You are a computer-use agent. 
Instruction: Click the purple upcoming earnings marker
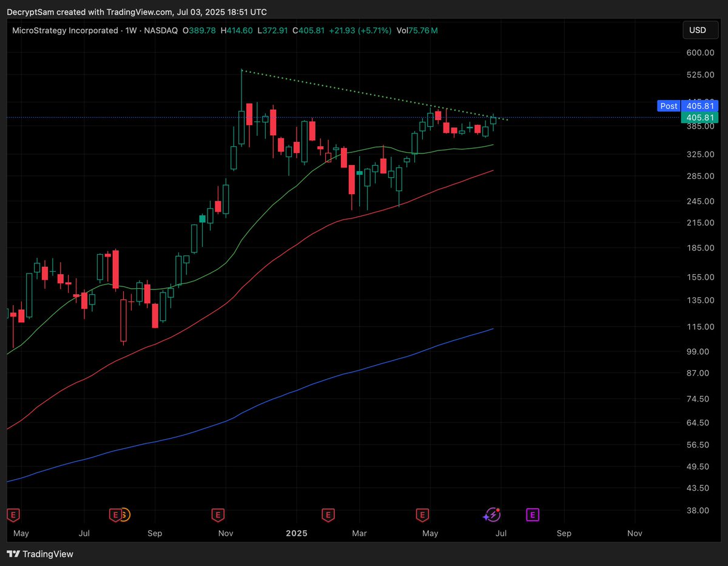pyautogui.click(x=532, y=515)
